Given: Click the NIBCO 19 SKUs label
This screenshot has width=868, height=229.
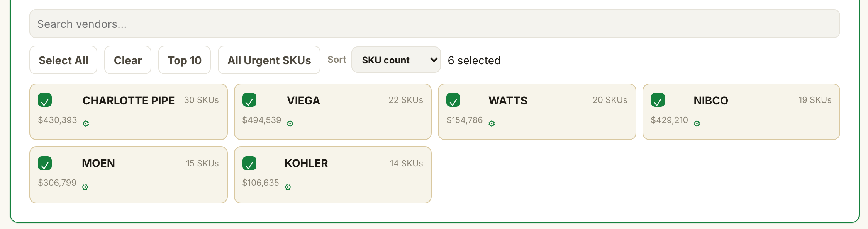Looking at the screenshot, I should click(815, 100).
